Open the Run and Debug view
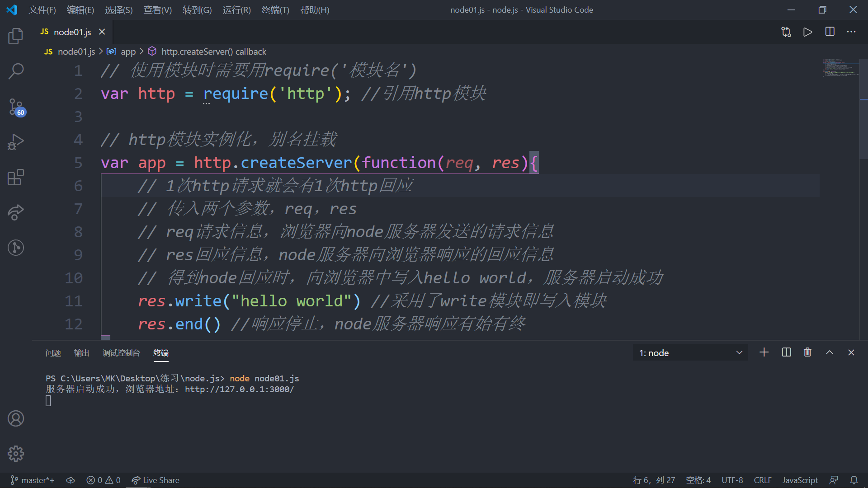This screenshot has height=488, width=868. click(15, 141)
